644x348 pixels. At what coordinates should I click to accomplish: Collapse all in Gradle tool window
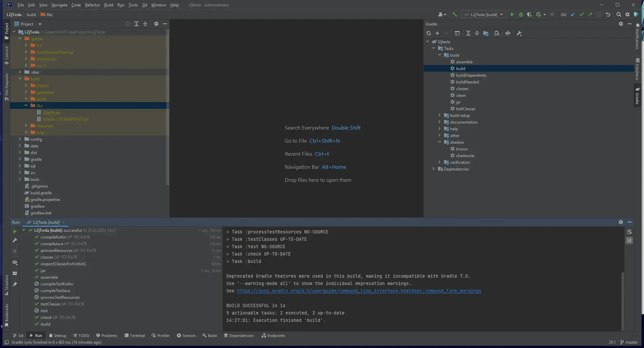pos(477,33)
